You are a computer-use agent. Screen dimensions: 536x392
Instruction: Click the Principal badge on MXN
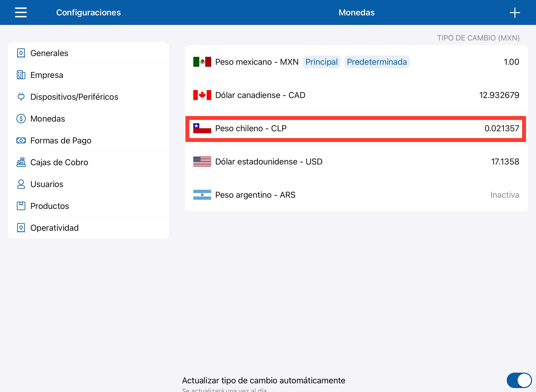point(322,62)
